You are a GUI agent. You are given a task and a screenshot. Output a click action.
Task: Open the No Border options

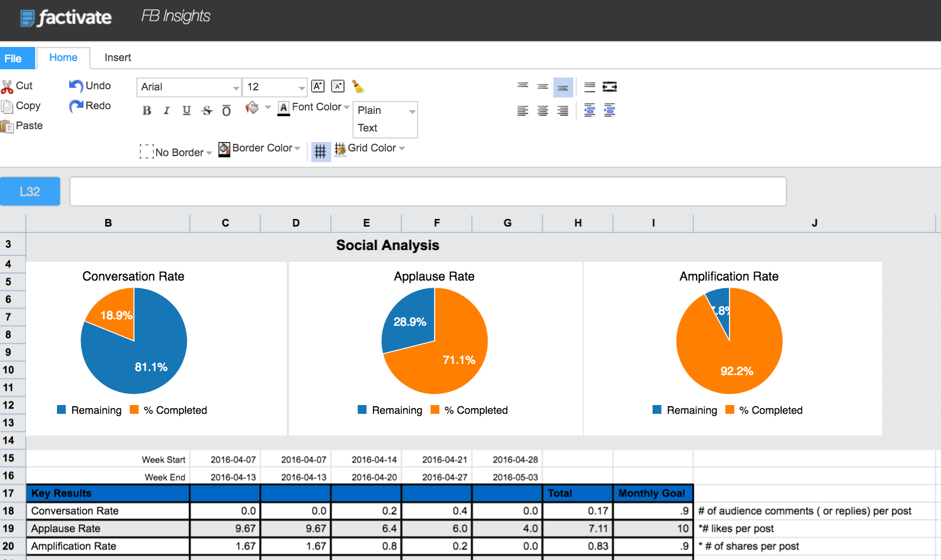pos(176,152)
